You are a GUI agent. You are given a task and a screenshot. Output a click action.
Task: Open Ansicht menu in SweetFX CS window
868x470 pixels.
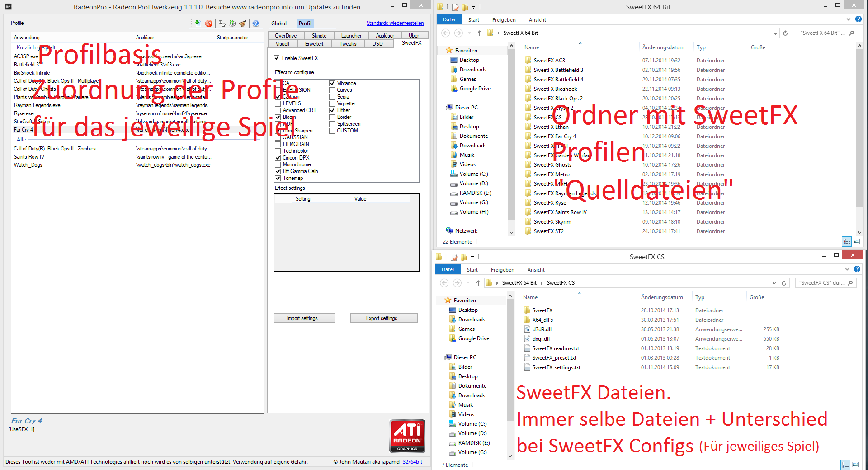click(536, 270)
